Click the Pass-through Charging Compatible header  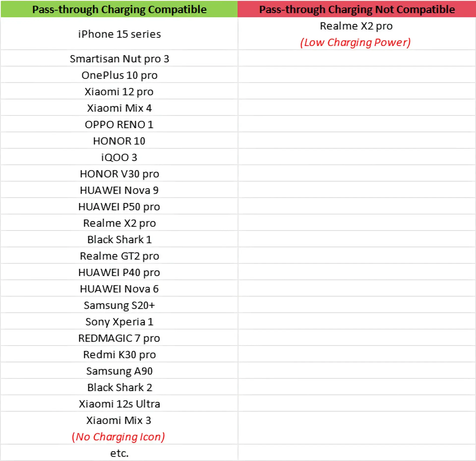(119, 9)
